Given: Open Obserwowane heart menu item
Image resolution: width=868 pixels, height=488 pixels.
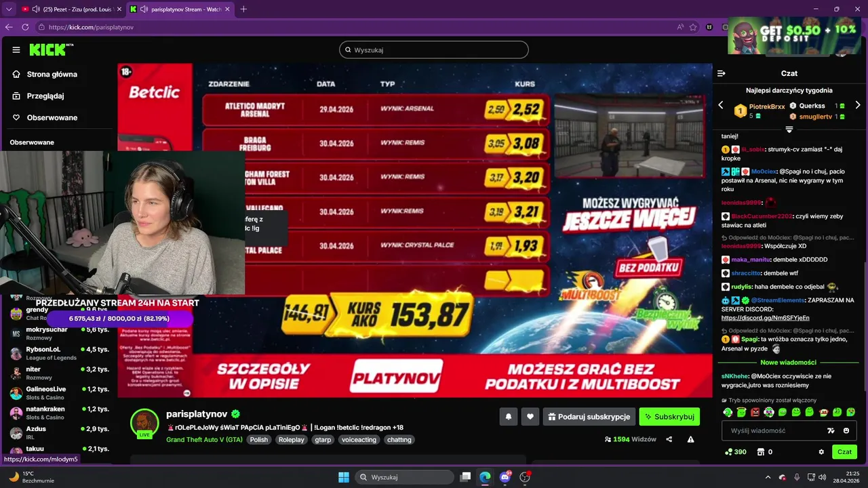Looking at the screenshot, I should (45, 117).
